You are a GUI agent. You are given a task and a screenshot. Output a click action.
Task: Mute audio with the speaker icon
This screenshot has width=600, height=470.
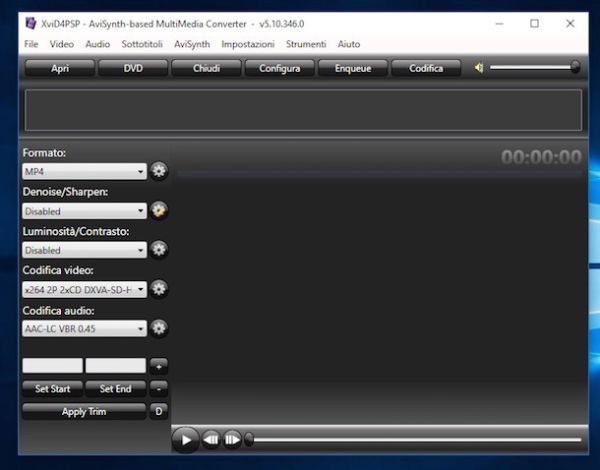479,68
